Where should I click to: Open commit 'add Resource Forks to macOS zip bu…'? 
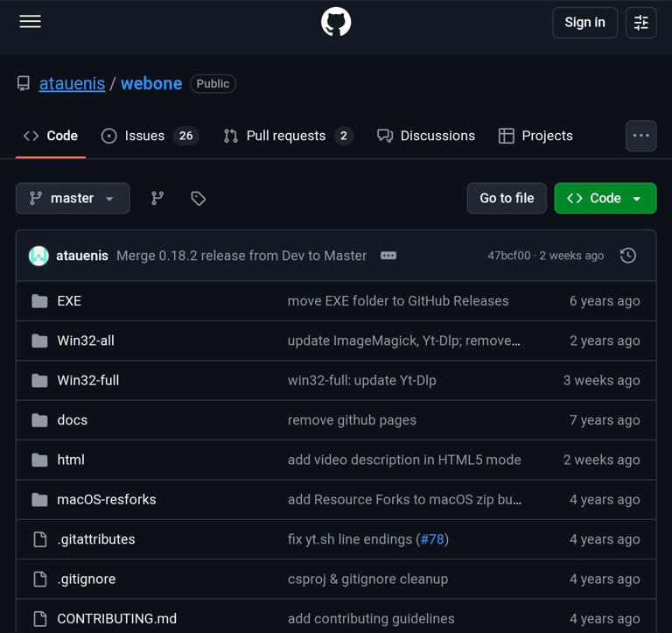[x=404, y=500]
